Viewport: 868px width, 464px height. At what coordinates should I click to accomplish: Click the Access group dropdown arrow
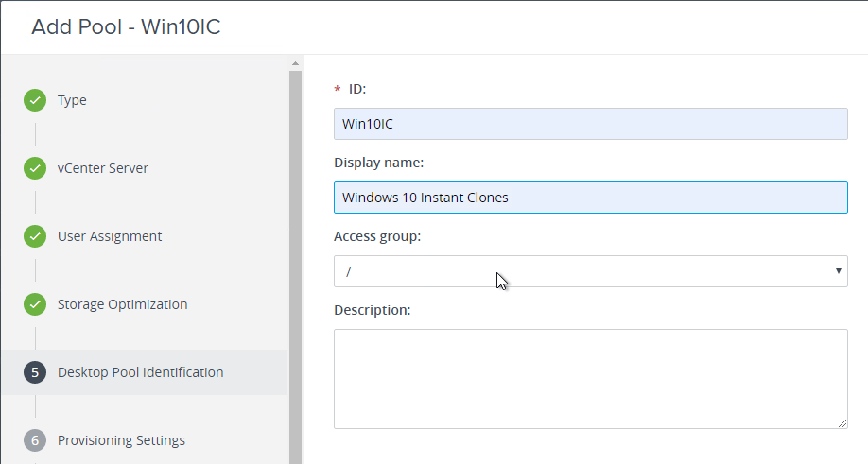click(x=838, y=271)
